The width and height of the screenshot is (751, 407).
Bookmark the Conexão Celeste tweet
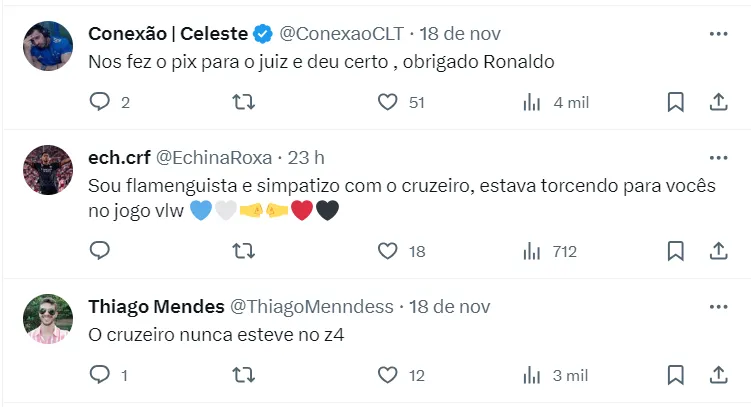pos(675,102)
